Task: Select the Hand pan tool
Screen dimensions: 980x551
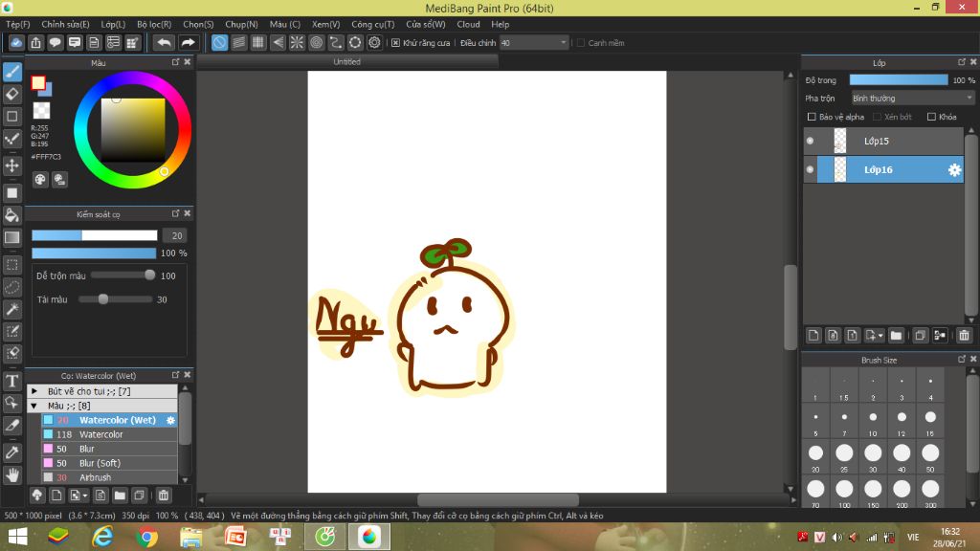Action: point(11,474)
